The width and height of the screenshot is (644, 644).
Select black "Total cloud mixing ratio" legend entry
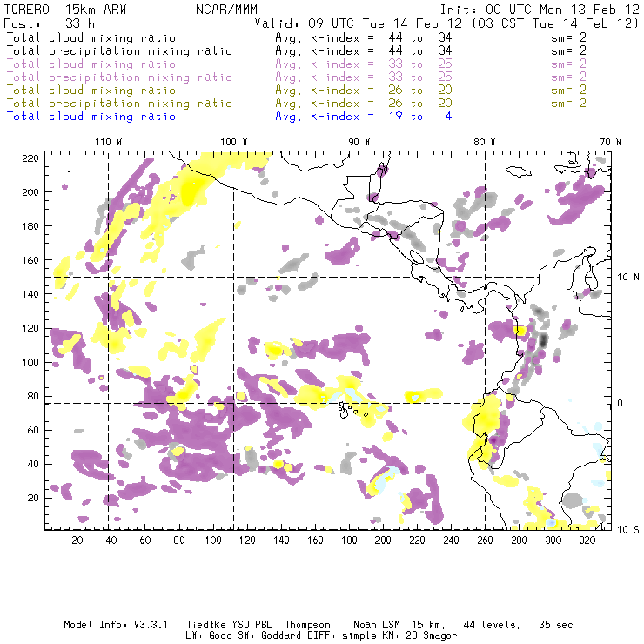[91, 37]
